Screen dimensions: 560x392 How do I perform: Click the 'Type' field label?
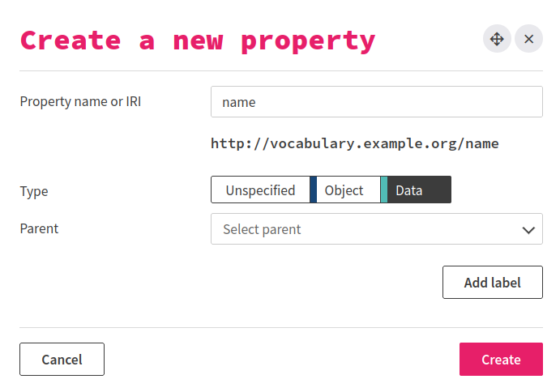coord(34,191)
